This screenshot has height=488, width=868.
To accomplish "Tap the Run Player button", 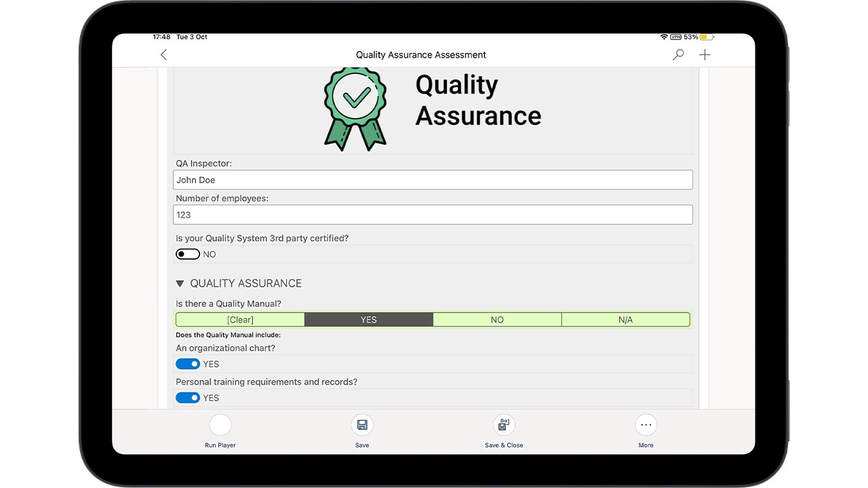I will tap(220, 425).
